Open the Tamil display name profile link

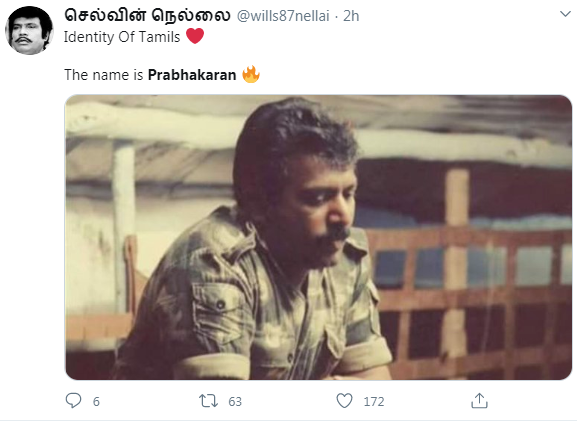[x=147, y=15]
